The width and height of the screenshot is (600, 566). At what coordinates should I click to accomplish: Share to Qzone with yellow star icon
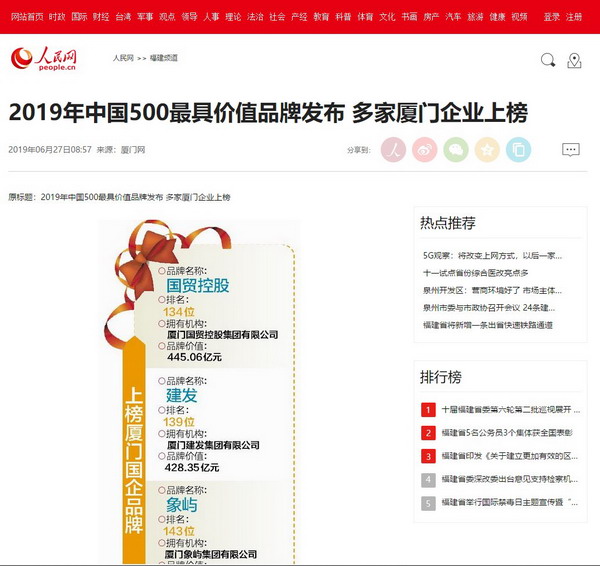487,150
